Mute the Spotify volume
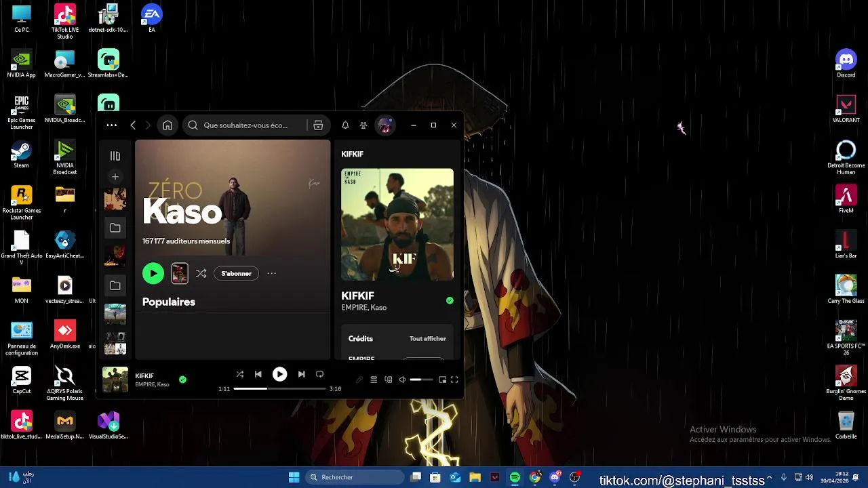The width and height of the screenshot is (868, 488). coord(402,380)
